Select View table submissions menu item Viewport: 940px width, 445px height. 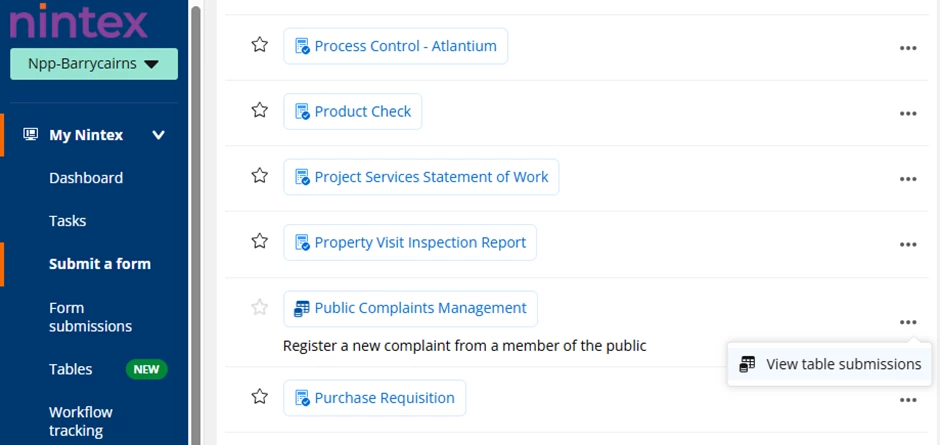(830, 364)
